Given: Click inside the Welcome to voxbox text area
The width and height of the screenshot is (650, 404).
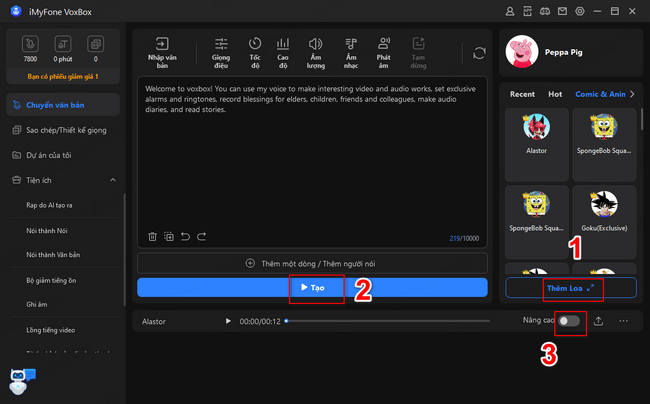Looking at the screenshot, I should tap(312, 162).
